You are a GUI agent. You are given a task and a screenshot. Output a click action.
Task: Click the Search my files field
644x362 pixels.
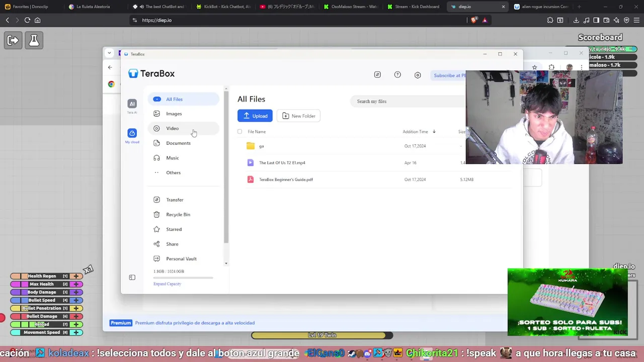[x=409, y=101]
